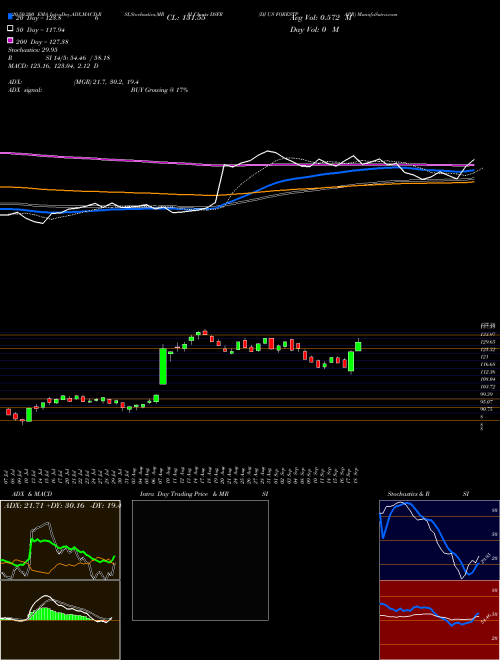
Task: Click the Stochastics & RSI panel title
Action: tap(428, 494)
